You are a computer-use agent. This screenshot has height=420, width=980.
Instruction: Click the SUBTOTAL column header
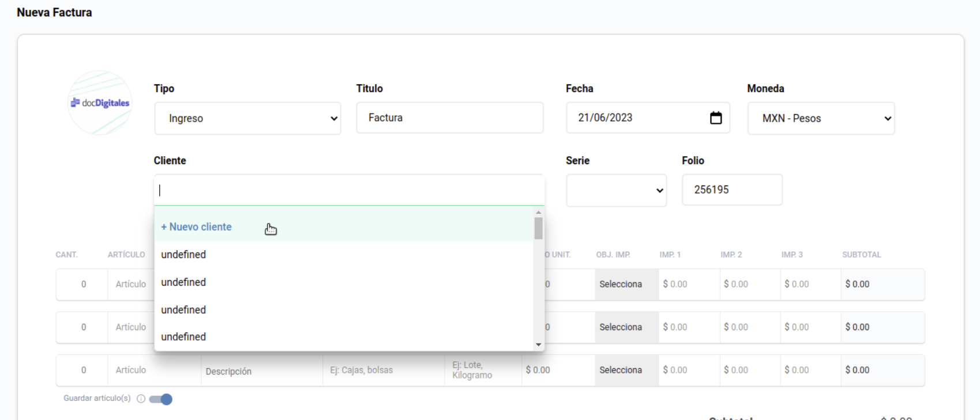pyautogui.click(x=861, y=255)
